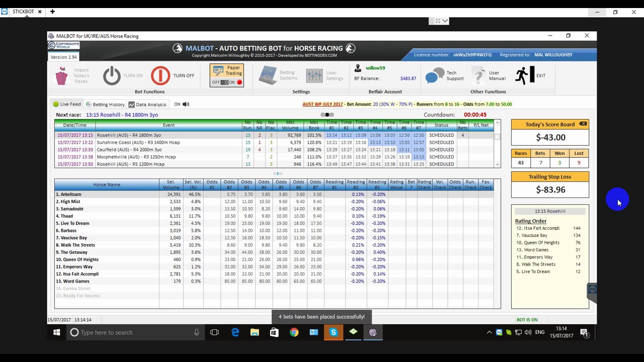This screenshot has width=644, height=362.
Task: Select the Rosehill R4 1800m 3yo race row
Action: 274,135
